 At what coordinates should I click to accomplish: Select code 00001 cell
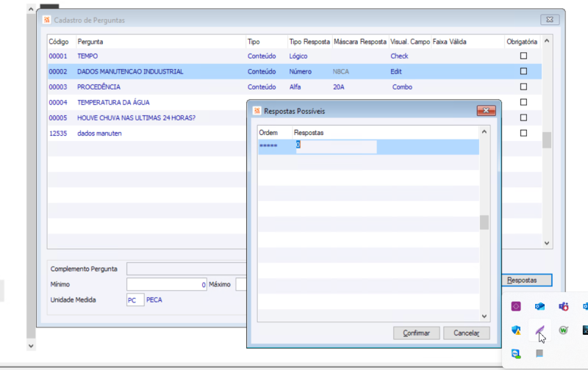tap(58, 57)
